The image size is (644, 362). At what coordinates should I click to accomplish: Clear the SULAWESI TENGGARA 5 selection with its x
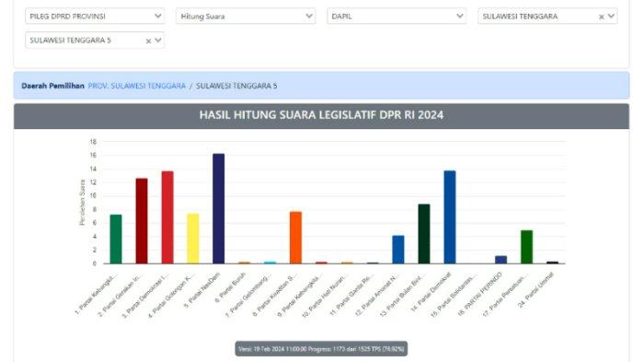tap(148, 41)
